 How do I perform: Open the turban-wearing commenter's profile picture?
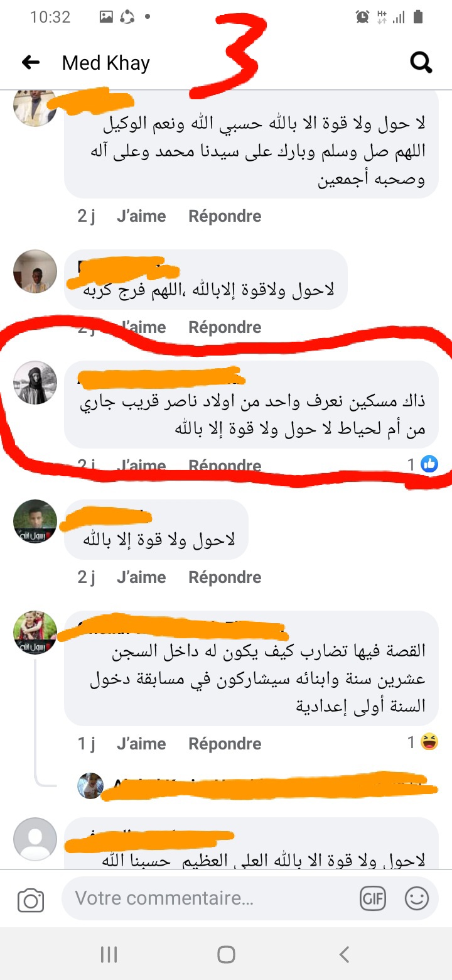point(35,383)
